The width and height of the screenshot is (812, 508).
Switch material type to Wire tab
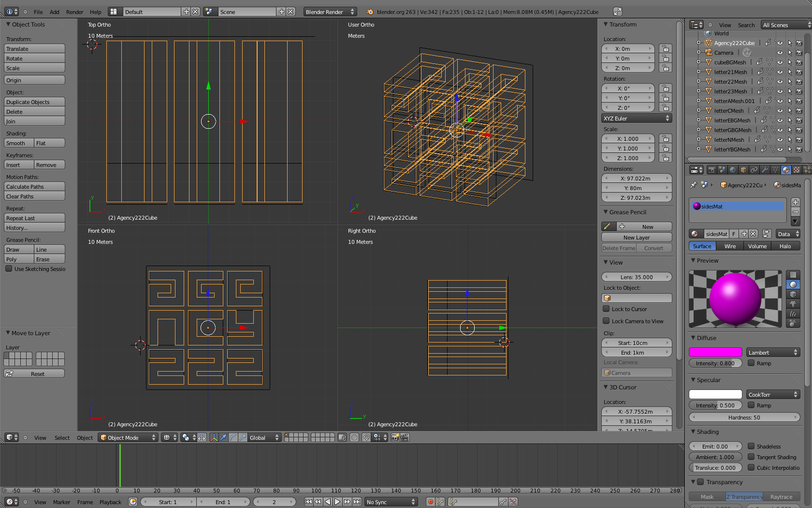click(730, 246)
